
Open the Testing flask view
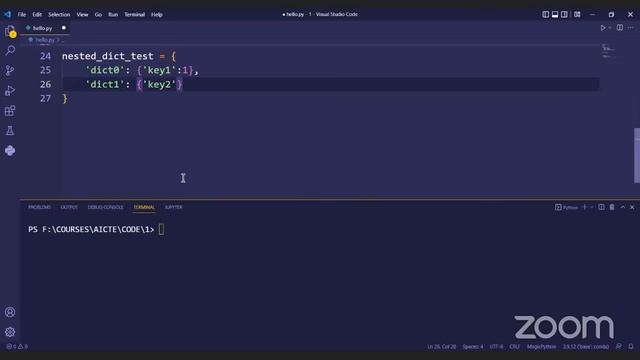10,131
